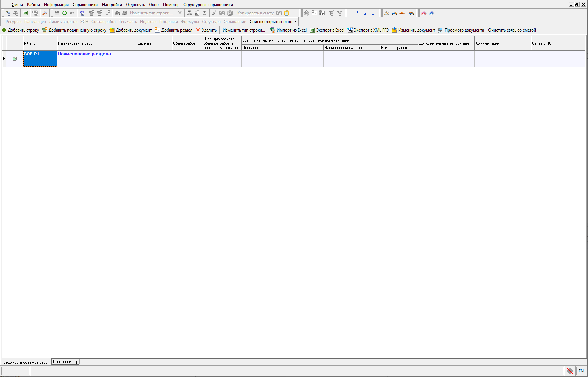
Task: Click the magnifier search icon in toolbar
Action: [45, 13]
